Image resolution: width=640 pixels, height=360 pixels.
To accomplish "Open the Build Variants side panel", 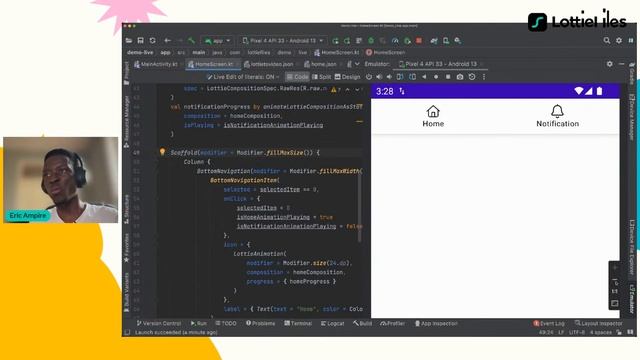I will pyautogui.click(x=127, y=291).
